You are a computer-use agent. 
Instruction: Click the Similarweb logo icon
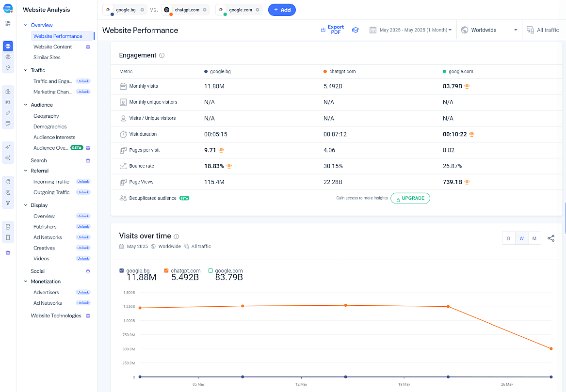[8, 9]
